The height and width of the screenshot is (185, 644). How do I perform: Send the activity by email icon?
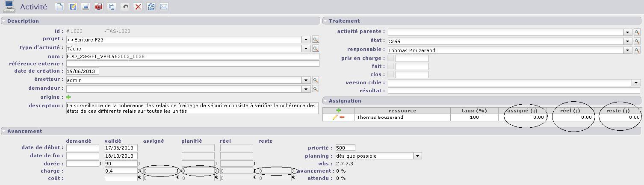pyautogui.click(x=164, y=7)
